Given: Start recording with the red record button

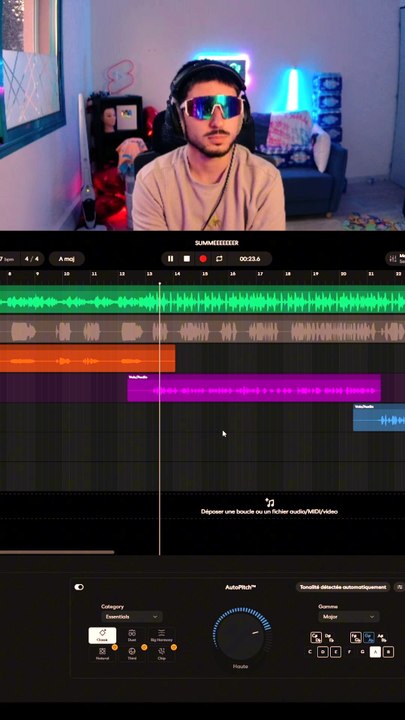Looking at the screenshot, I should [203, 259].
